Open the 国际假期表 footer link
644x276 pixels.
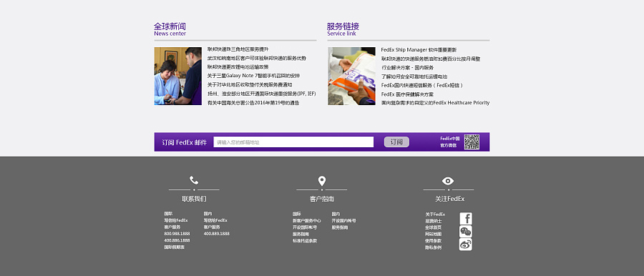174,247
